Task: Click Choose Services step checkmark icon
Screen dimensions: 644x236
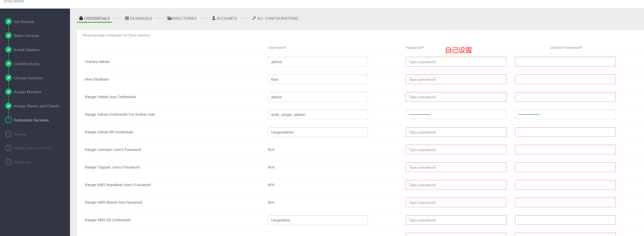Action: click(x=9, y=78)
